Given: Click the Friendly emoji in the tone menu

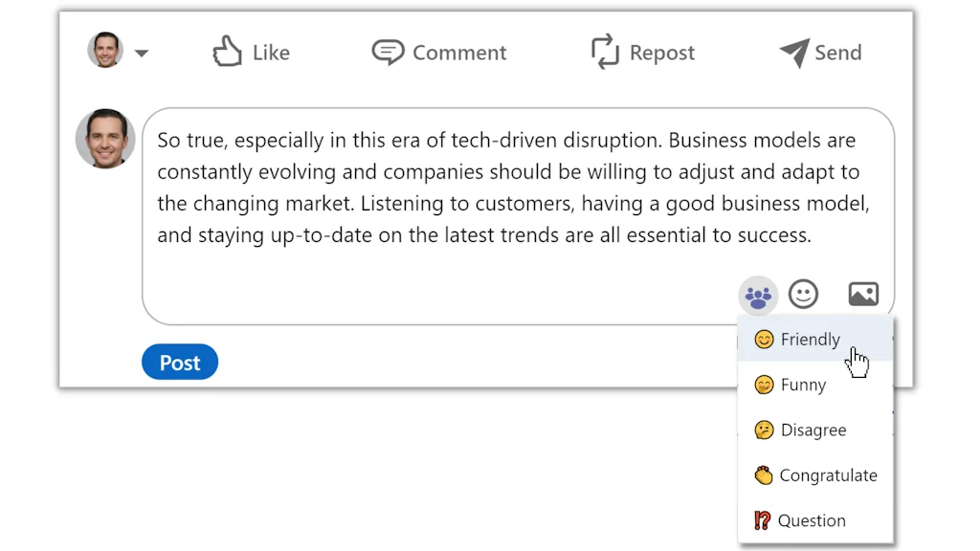Looking at the screenshot, I should (765, 339).
